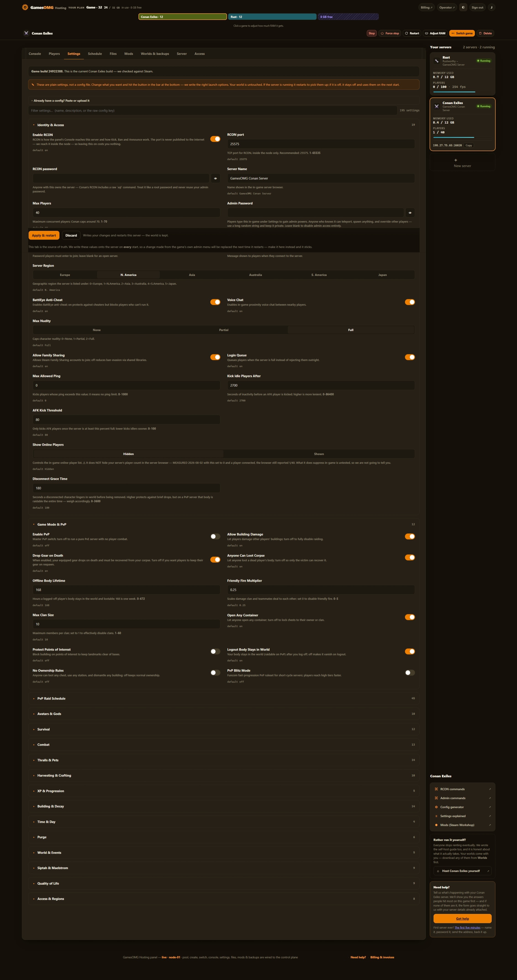This screenshot has width=517, height=980.
Task: Click the GamesOMG gear logo
Action: point(25,7)
